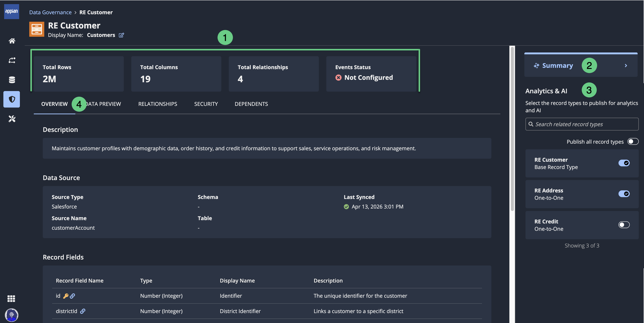This screenshot has height=323, width=644.
Task: Open the Security tab
Action: 206,104
